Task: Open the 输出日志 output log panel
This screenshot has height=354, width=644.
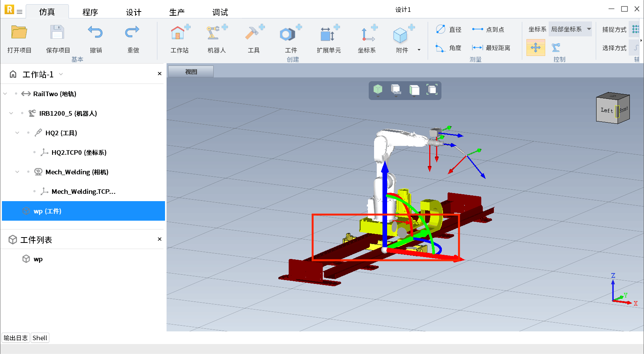Action: point(16,338)
